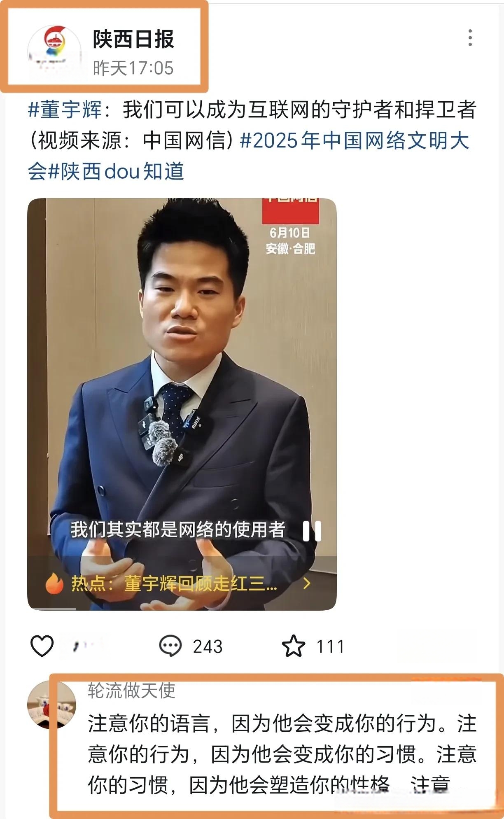Viewport: 504px width, 819px height.
Task: Open comments via speech bubble icon
Action: pyautogui.click(x=170, y=646)
